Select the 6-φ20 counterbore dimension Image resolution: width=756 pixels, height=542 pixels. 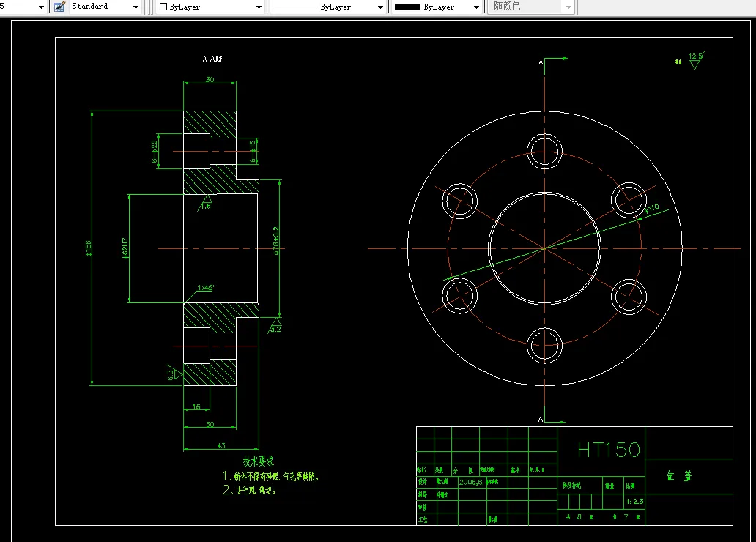(x=155, y=152)
